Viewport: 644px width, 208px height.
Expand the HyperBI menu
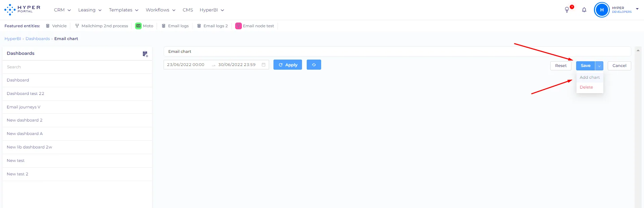(212, 10)
